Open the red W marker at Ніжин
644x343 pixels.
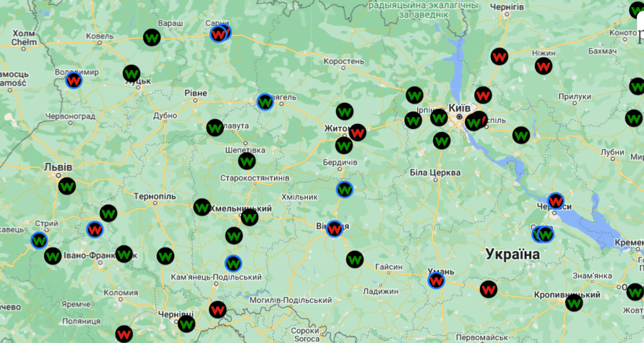[x=544, y=66]
